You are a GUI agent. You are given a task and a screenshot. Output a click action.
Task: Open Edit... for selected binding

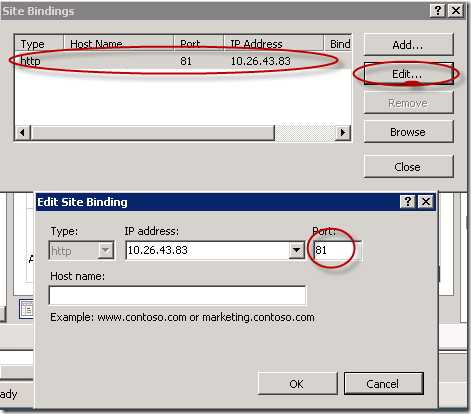[408, 74]
